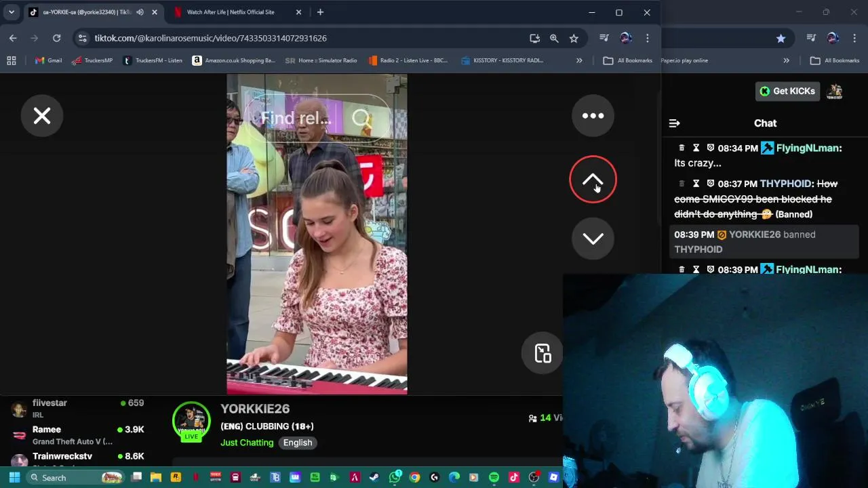This screenshot has width=868, height=488.
Task: Collapse chat with the sidebar toggle icon
Action: [x=674, y=123]
